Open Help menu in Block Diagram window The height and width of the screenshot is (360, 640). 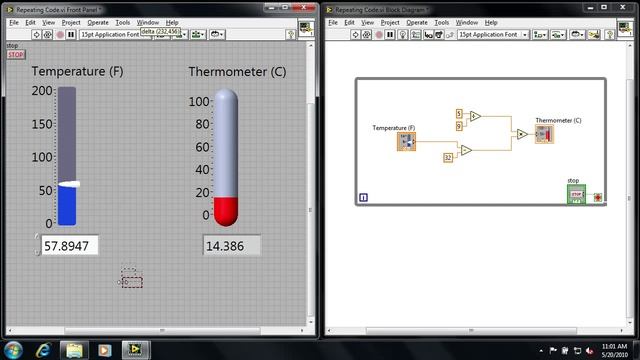point(491,22)
